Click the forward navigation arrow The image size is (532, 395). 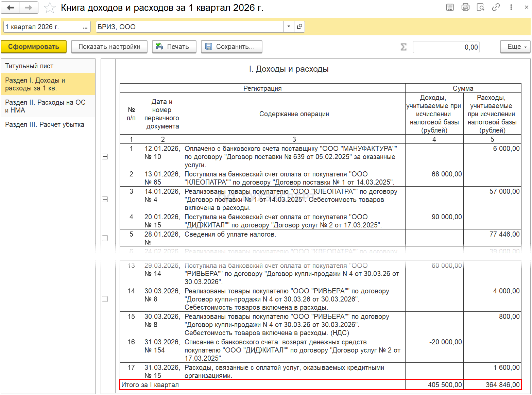(x=29, y=7)
